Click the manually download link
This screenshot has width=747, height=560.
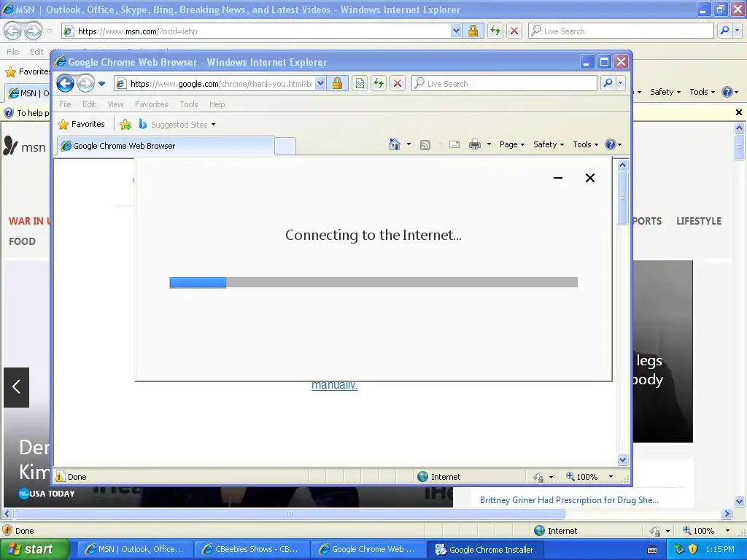pos(334,385)
